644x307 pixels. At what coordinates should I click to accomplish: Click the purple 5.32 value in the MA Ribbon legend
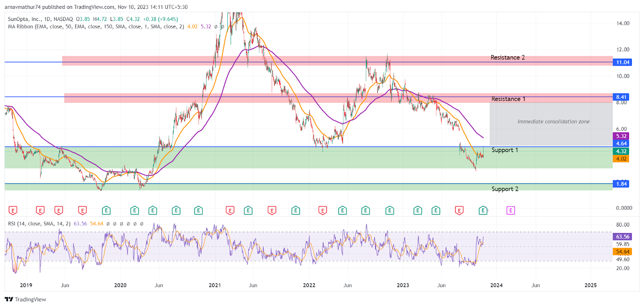(x=206, y=27)
